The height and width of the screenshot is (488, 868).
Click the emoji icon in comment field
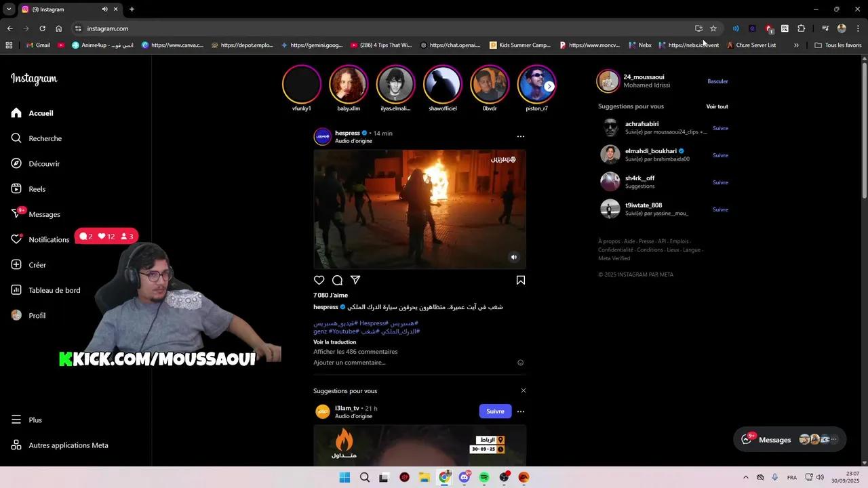coord(521,363)
